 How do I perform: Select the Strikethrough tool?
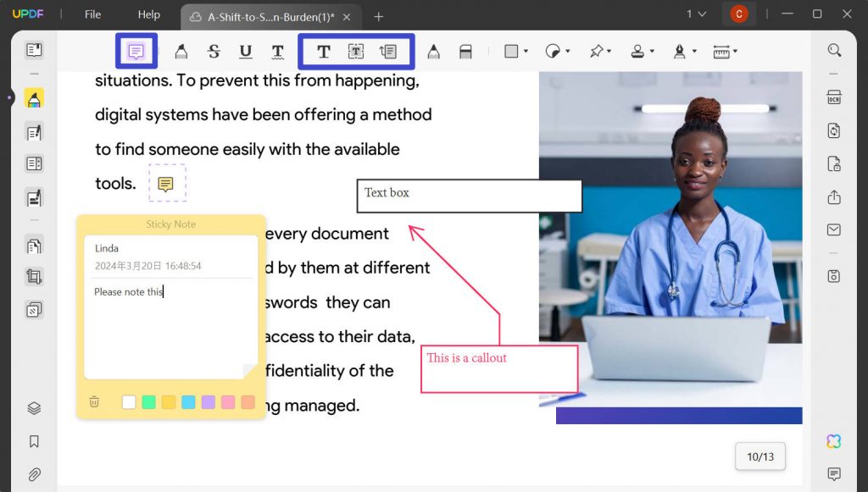tap(214, 51)
